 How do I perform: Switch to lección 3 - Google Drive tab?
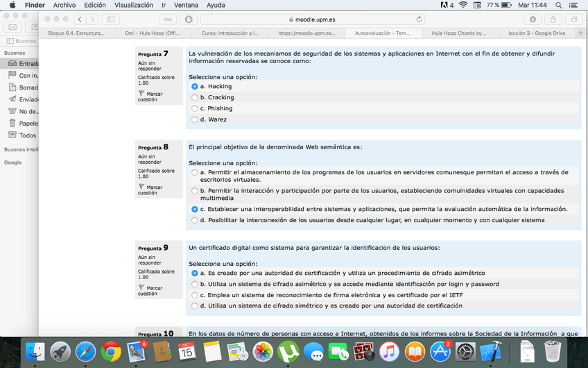coord(536,33)
